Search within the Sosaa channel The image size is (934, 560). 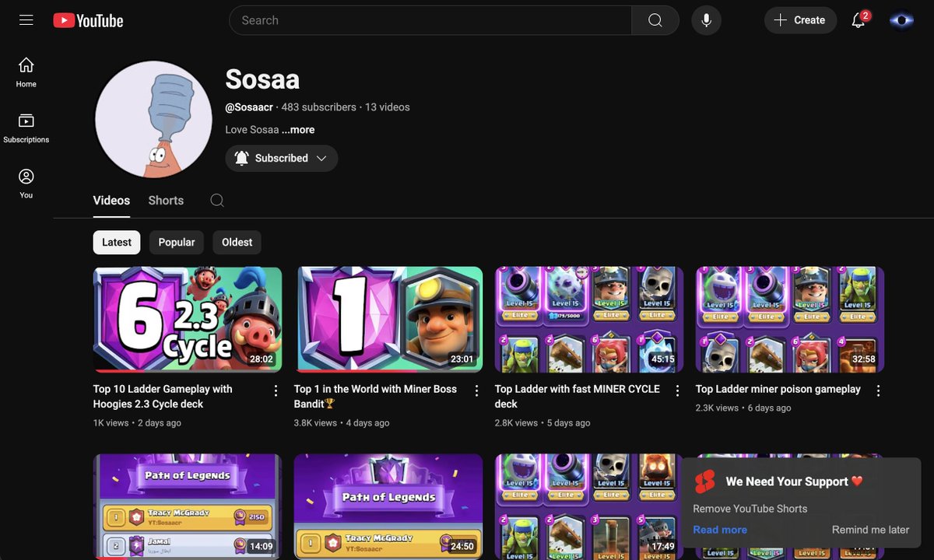point(217,201)
